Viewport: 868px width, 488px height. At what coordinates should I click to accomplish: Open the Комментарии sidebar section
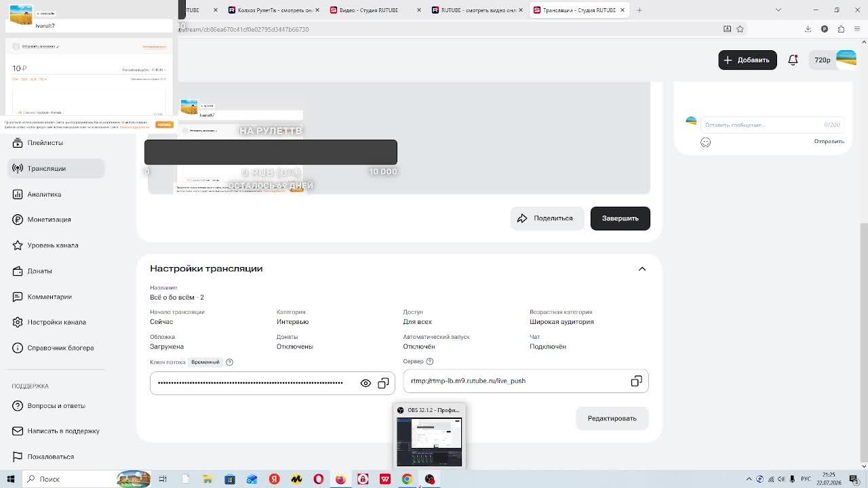pos(56,297)
